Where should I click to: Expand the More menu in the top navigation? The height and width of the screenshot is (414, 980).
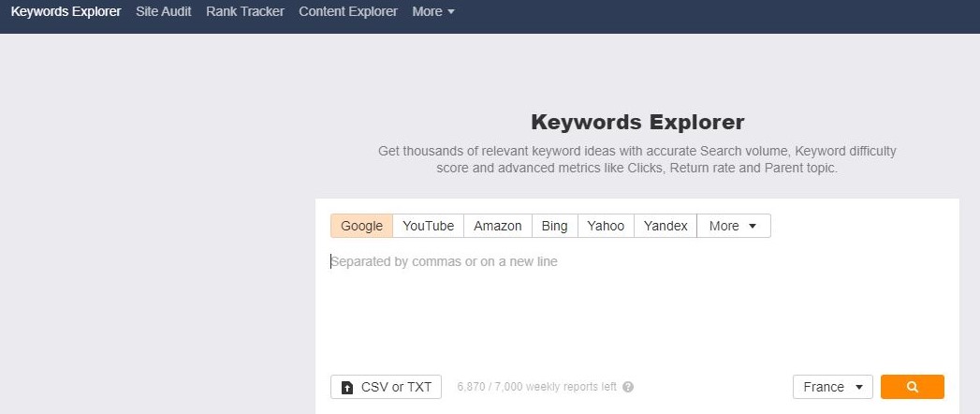[433, 11]
